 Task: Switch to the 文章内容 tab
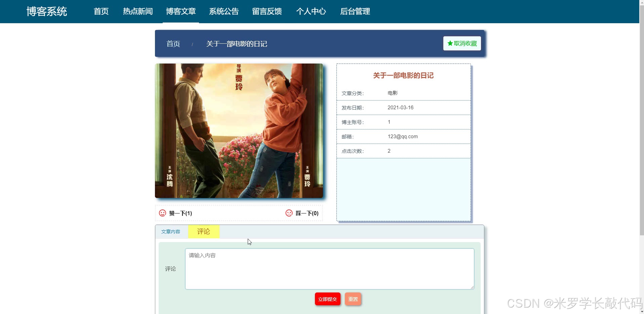[171, 232]
